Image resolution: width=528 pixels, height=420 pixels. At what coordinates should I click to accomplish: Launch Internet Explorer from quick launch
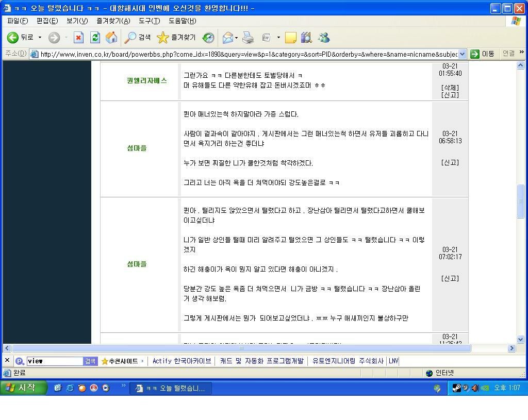pyautogui.click(x=70, y=388)
